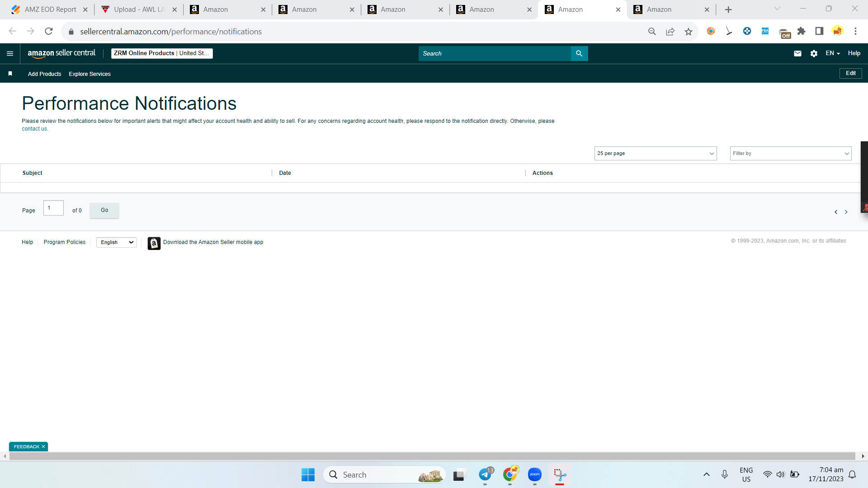Click the ENG US language indicator
Viewport: 868px width, 488px height.
(x=746, y=474)
